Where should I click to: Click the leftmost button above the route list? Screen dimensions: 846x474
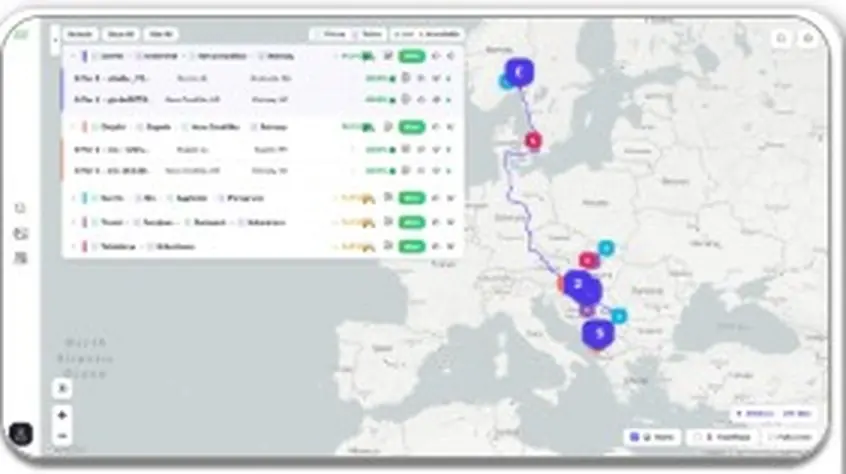(x=80, y=34)
